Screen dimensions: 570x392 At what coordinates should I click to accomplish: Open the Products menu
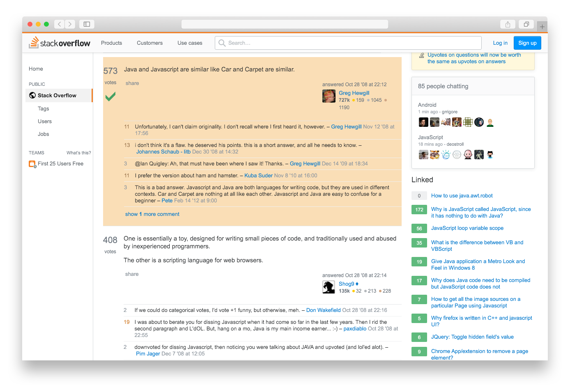(x=111, y=43)
